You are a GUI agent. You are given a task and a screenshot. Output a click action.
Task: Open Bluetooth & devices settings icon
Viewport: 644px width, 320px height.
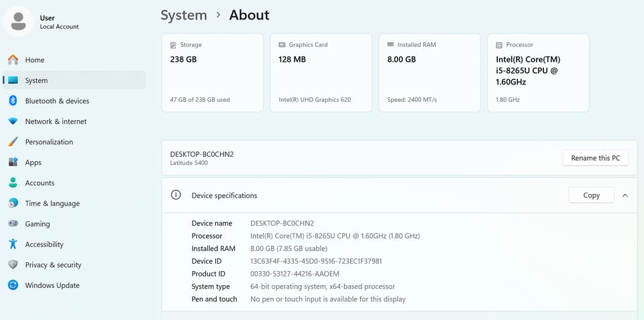[x=13, y=101]
